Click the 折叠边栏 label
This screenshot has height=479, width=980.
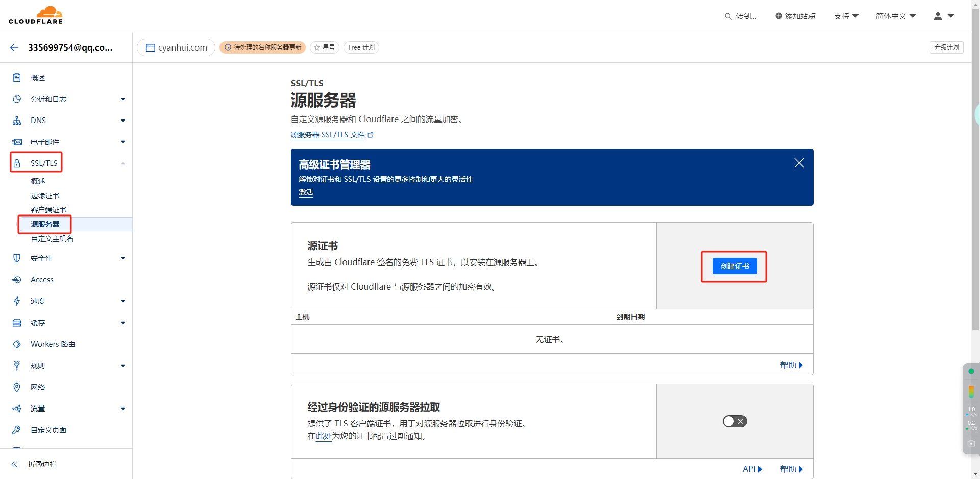click(42, 464)
